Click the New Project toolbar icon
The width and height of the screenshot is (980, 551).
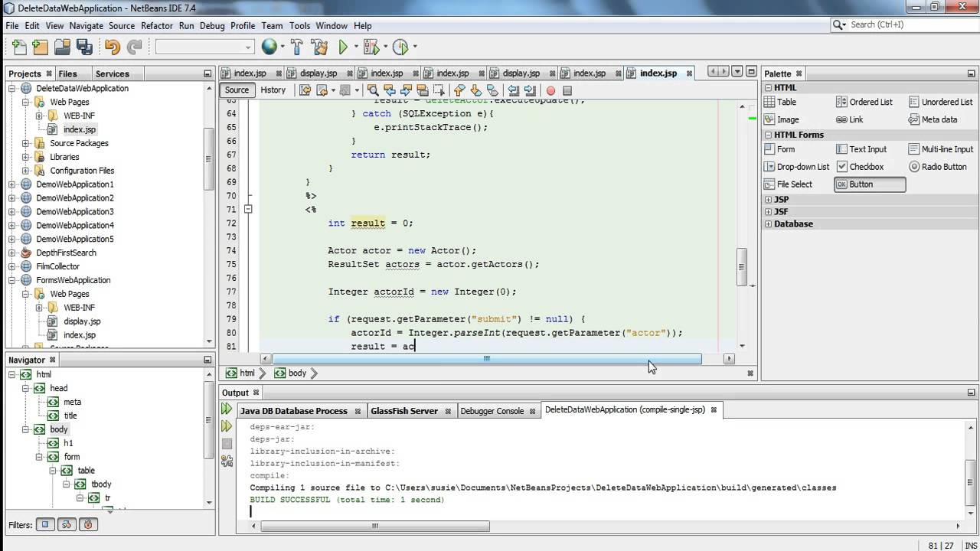click(41, 47)
